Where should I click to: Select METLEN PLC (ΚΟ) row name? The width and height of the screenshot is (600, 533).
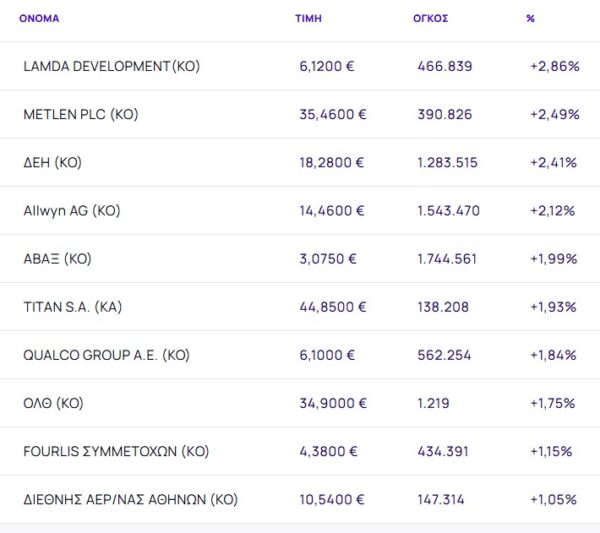pyautogui.click(x=80, y=115)
